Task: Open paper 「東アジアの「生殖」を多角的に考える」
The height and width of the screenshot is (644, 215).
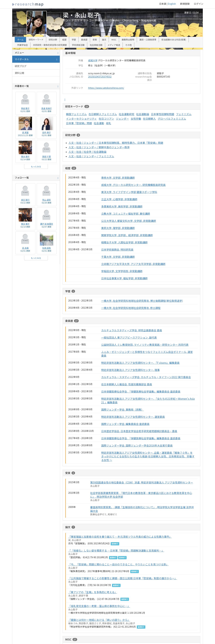Action: click(93, 592)
